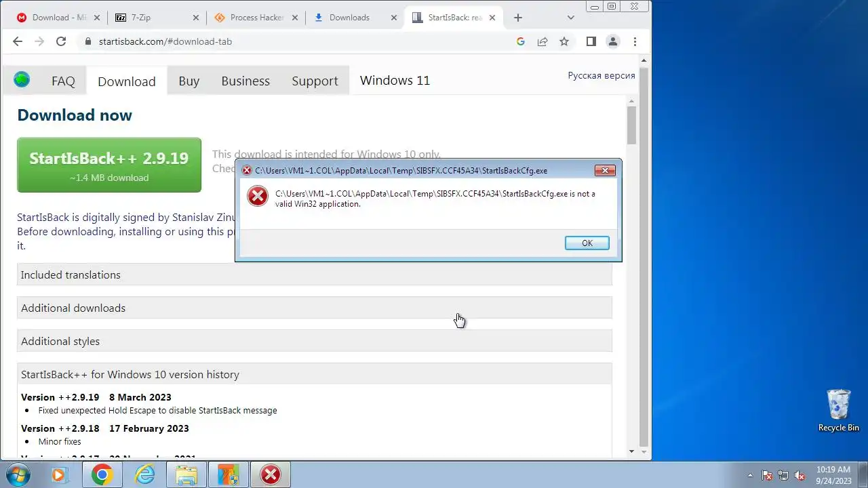
Task: Go back in Chrome
Action: [18, 41]
